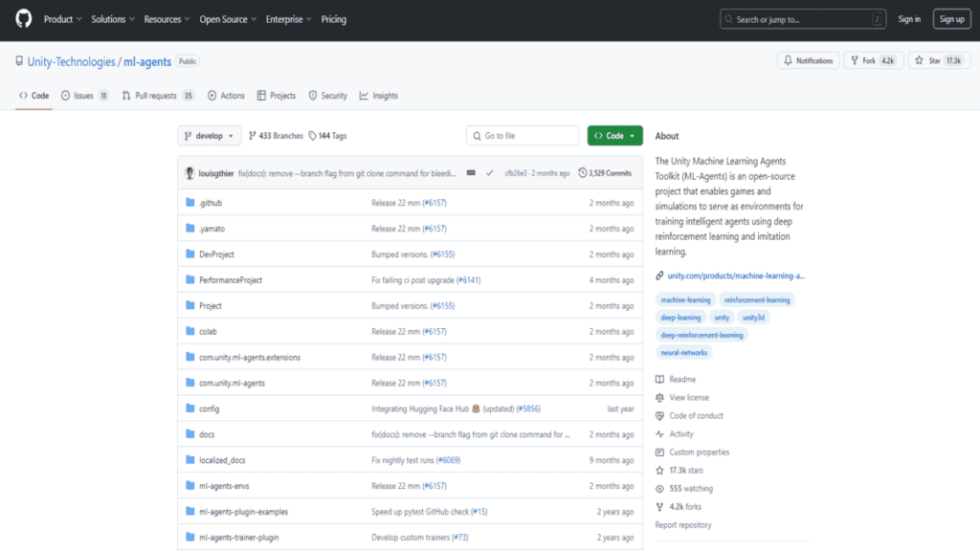Open pull request #6141 link

click(x=469, y=280)
